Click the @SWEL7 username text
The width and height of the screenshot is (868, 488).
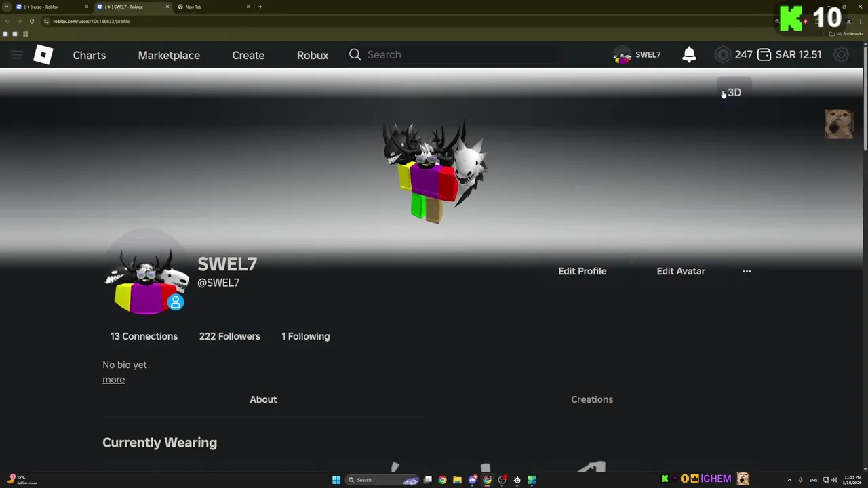point(218,283)
